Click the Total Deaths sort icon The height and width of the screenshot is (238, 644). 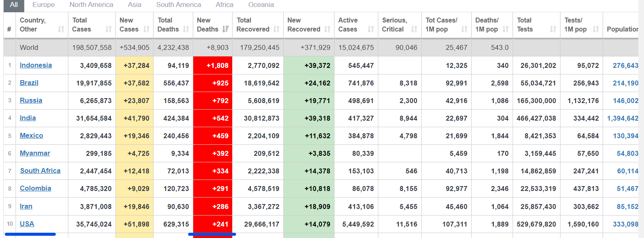(186, 29)
